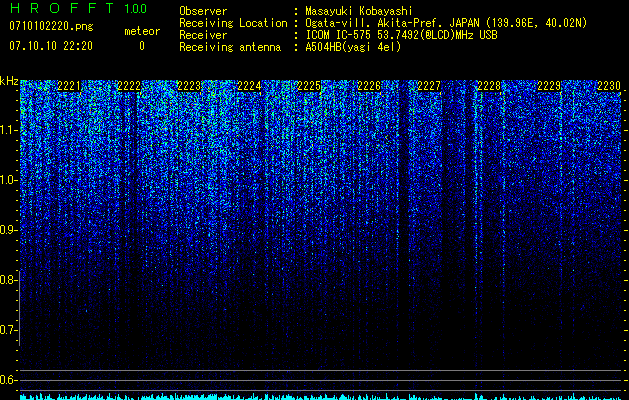Click the version number 1.0.0
This screenshot has height=400, width=629.
[136, 9]
